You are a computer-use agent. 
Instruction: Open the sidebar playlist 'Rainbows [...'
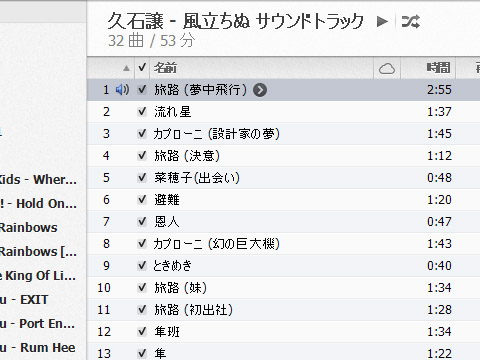[x=38, y=252]
